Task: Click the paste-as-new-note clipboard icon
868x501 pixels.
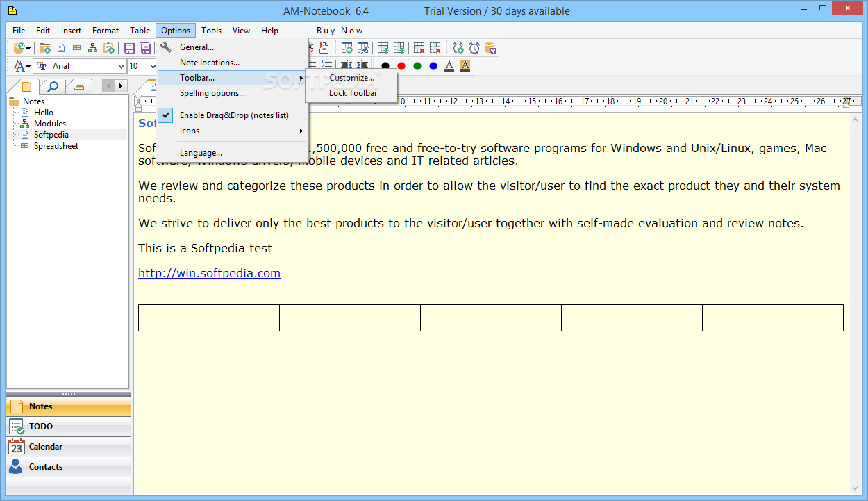Action: (109, 48)
